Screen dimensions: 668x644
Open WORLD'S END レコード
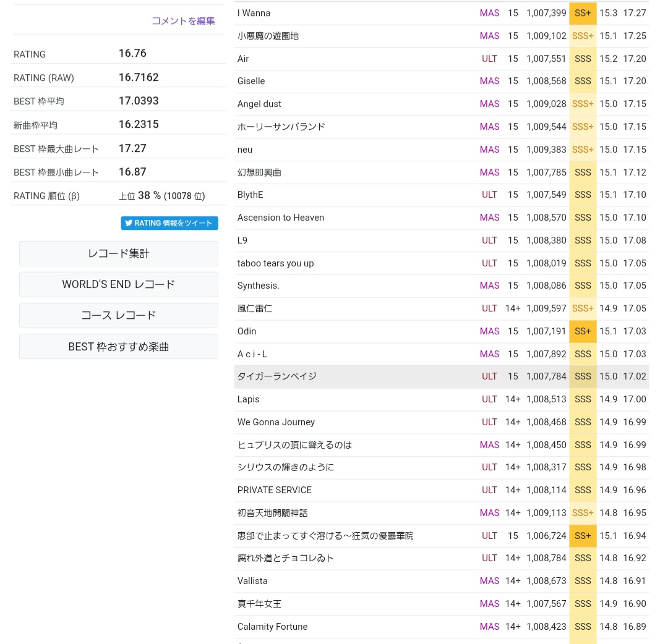[119, 284]
